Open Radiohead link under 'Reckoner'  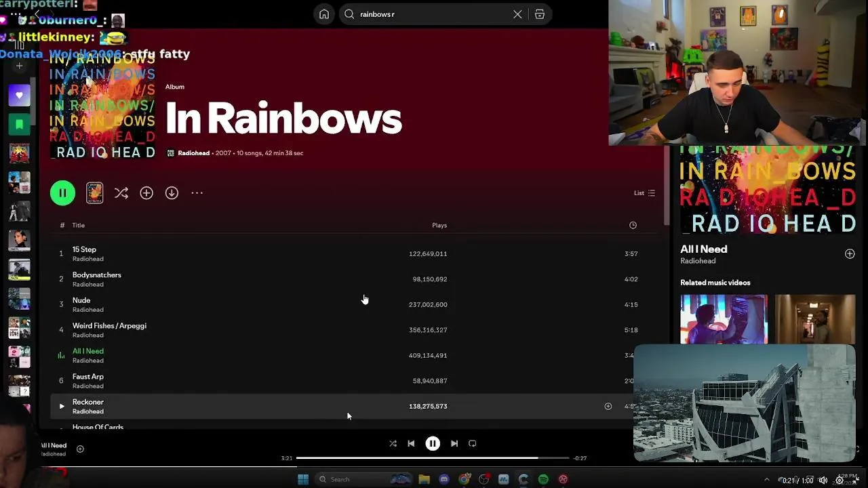(x=88, y=411)
